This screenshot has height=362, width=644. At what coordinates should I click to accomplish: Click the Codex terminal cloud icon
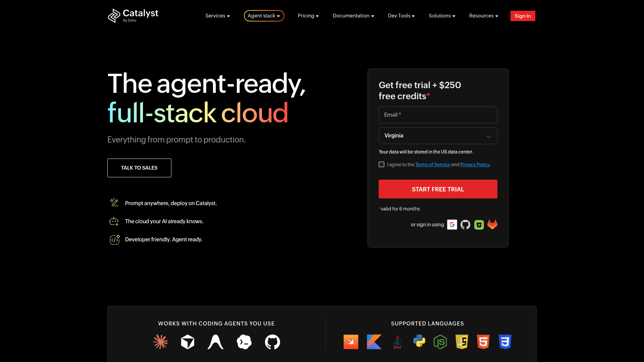click(244, 342)
